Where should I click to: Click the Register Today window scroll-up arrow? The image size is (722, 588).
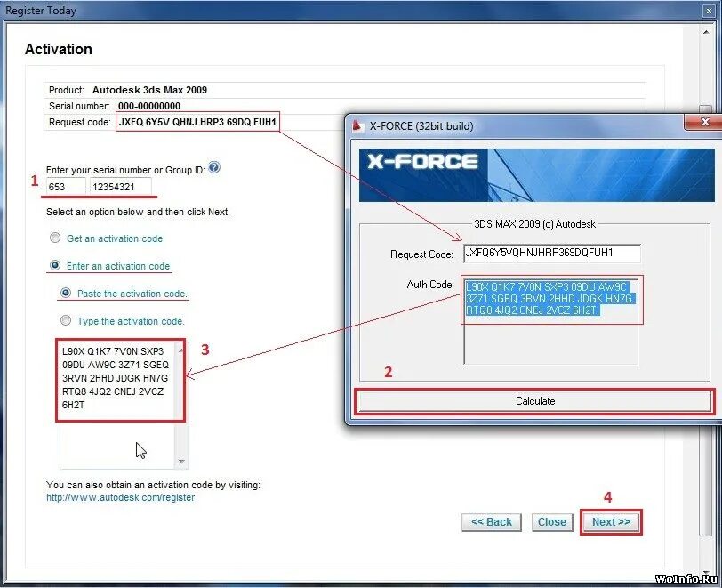pyautogui.click(x=706, y=32)
